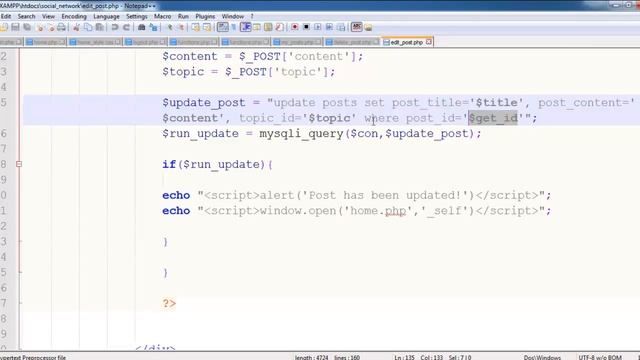Open the Settings menu
The height and width of the screenshot is (360, 640).
click(137, 16)
